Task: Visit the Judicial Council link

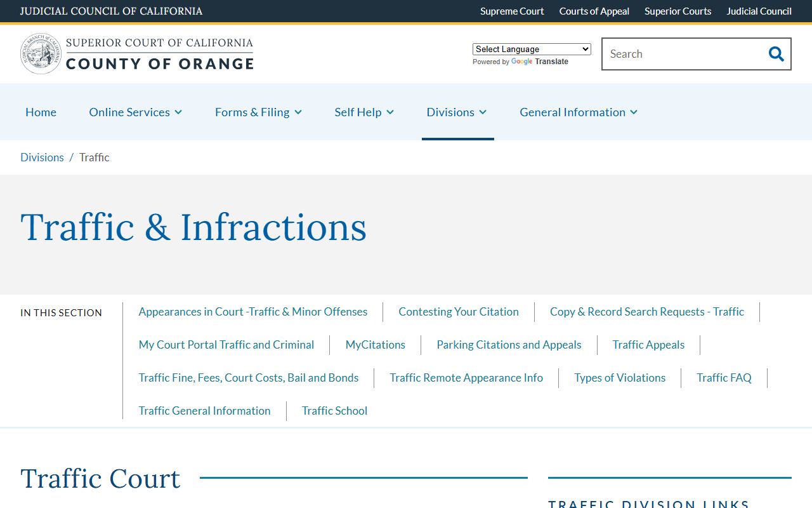Action: coord(759,11)
